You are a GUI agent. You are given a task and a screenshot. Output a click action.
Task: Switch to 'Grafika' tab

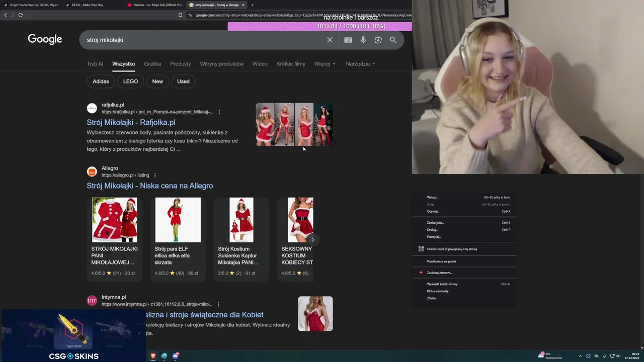(152, 64)
